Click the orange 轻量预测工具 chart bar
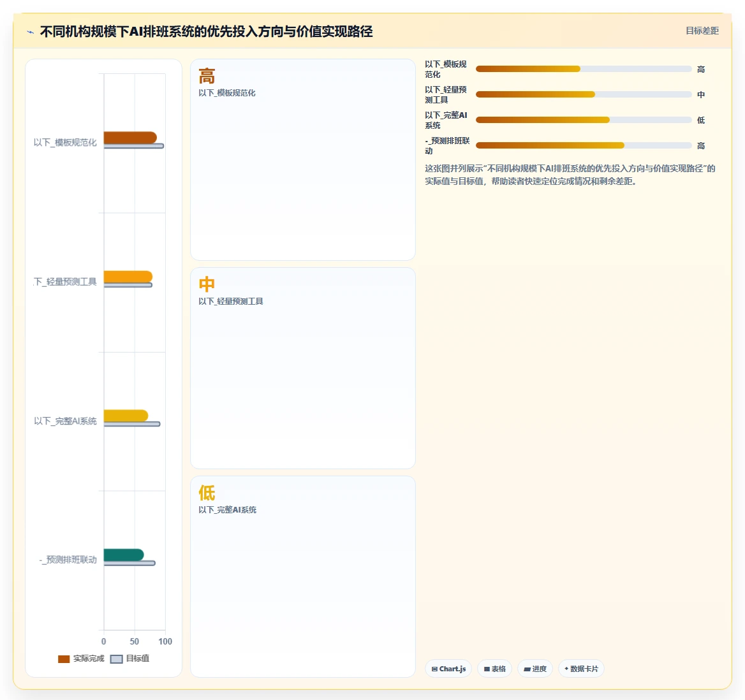This screenshot has height=700, width=745. 128,277
